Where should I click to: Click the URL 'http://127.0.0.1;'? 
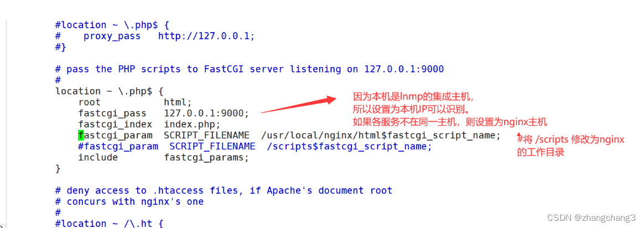206,36
